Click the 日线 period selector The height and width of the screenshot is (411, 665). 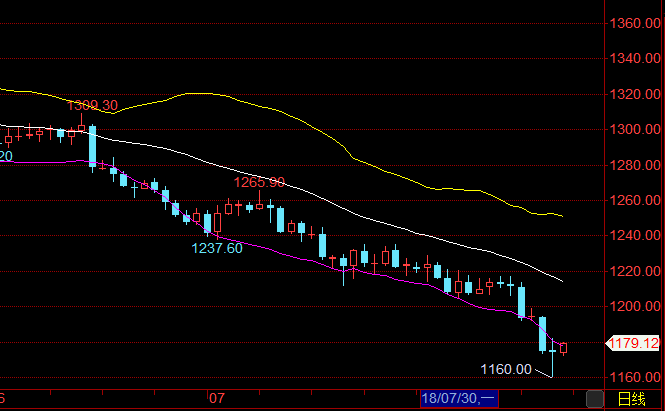pos(631,399)
